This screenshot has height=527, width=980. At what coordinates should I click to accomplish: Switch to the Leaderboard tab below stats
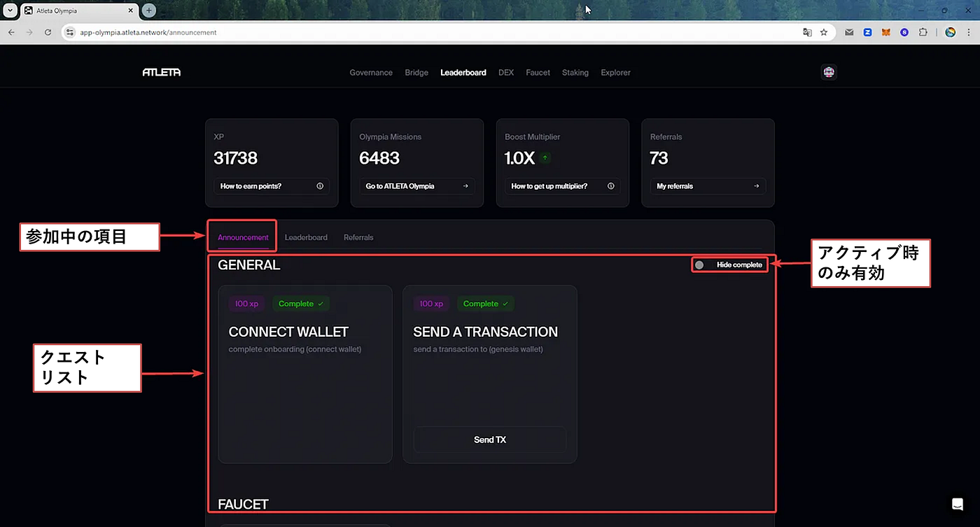point(306,237)
